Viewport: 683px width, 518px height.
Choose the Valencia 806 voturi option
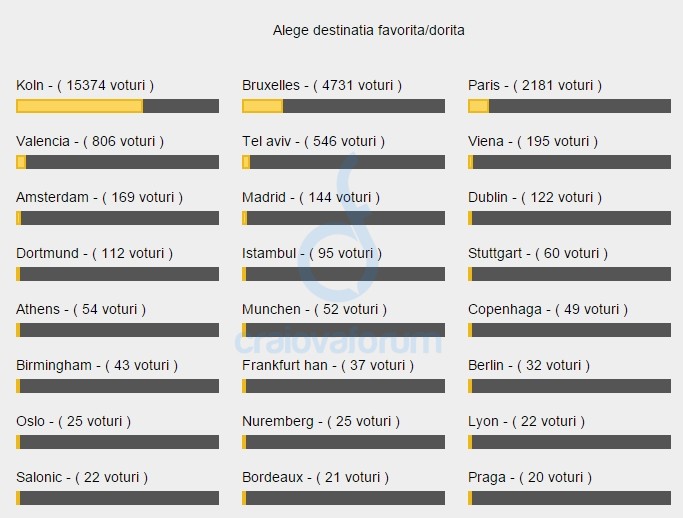coord(90,142)
